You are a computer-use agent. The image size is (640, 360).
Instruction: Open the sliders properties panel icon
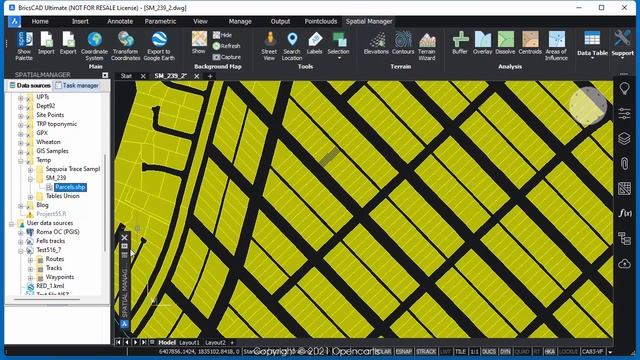click(x=624, y=113)
